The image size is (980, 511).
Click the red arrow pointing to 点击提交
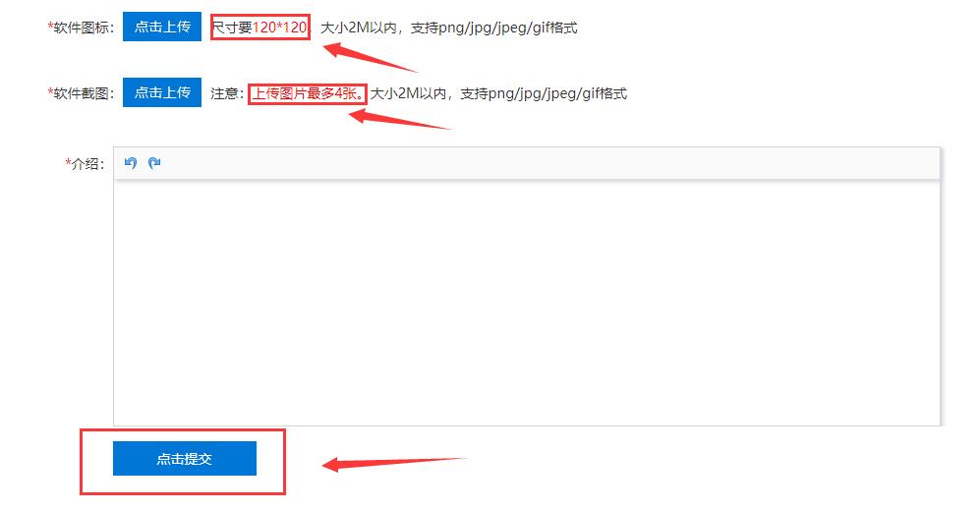[394, 464]
